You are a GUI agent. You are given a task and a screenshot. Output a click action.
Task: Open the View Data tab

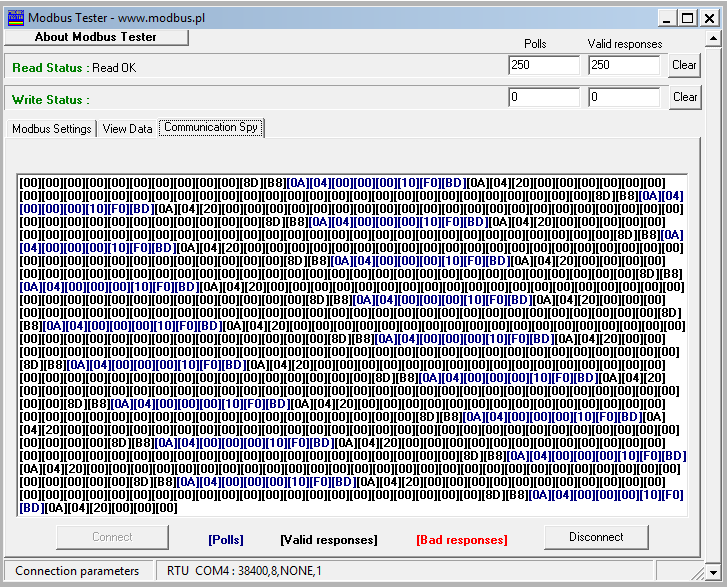pos(128,128)
